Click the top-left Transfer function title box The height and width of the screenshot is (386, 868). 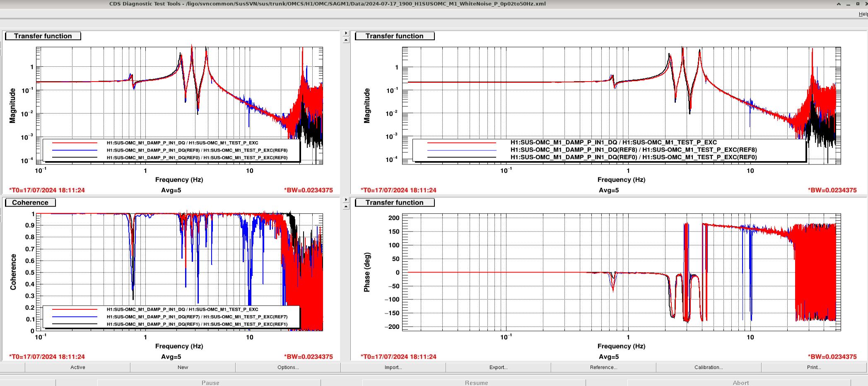click(43, 36)
